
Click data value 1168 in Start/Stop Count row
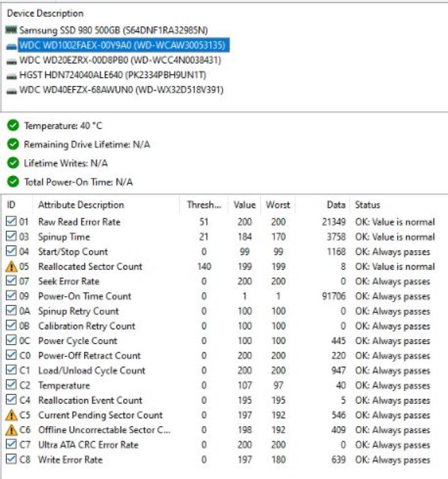336,252
